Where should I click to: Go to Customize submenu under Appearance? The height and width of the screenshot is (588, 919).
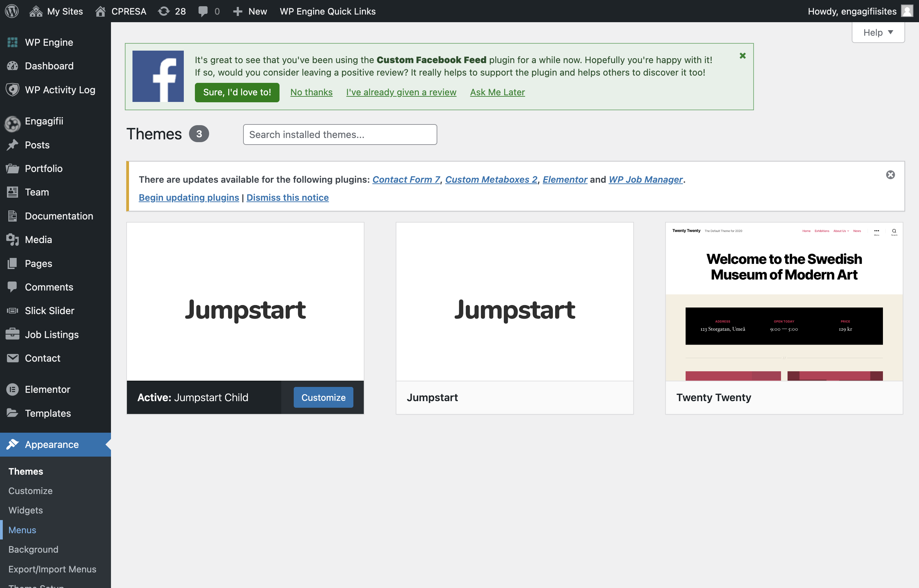coord(31,491)
